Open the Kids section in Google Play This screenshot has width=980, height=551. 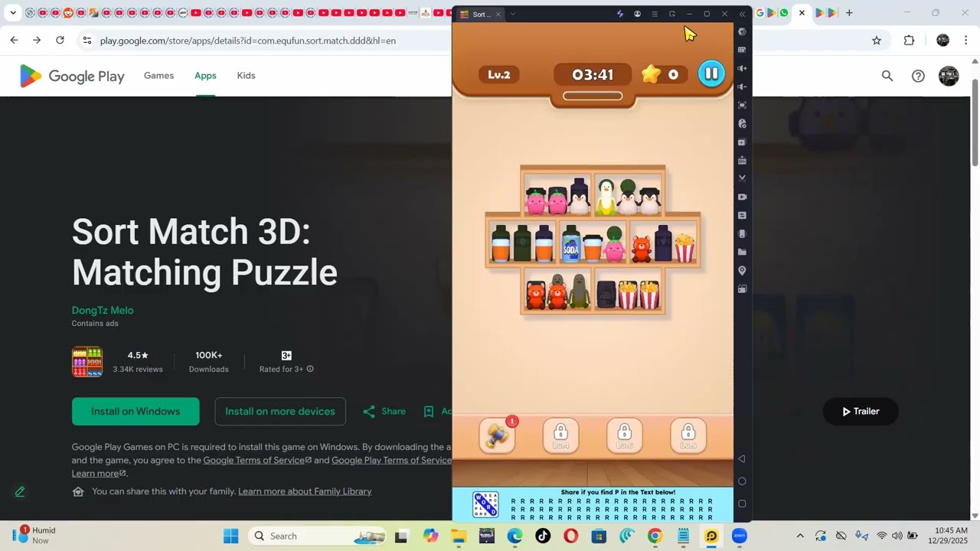pos(246,76)
